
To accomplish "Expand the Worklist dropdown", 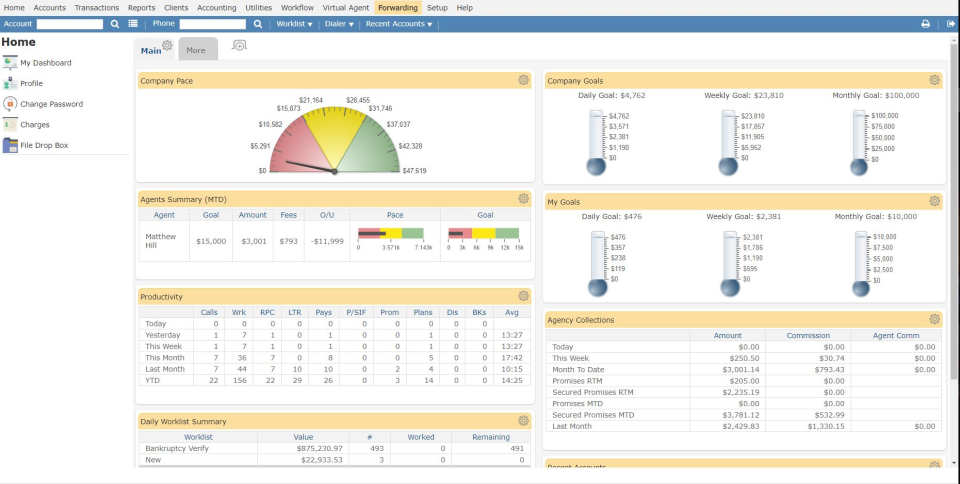I will coord(294,23).
